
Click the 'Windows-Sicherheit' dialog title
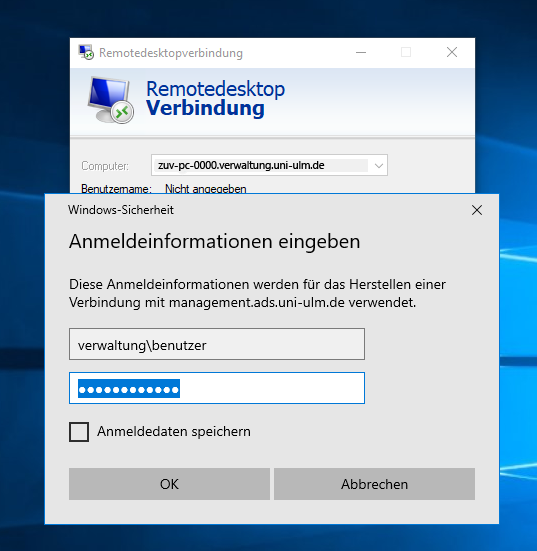(x=121, y=210)
